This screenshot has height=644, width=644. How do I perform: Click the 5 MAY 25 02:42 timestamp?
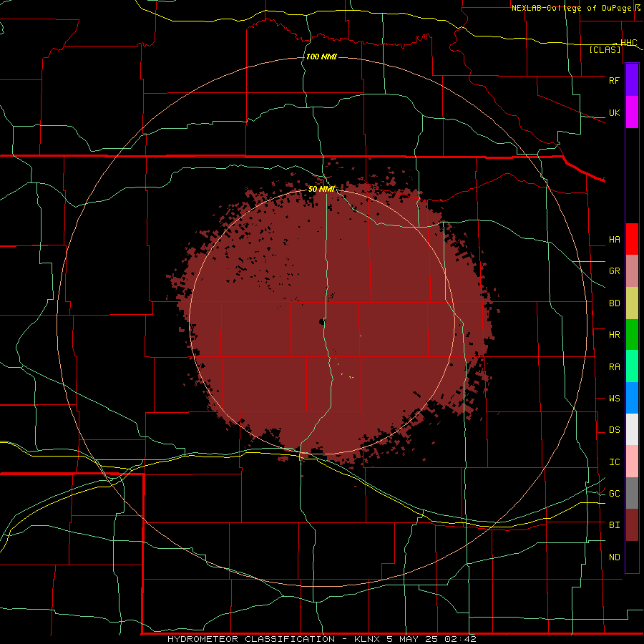(x=431, y=639)
